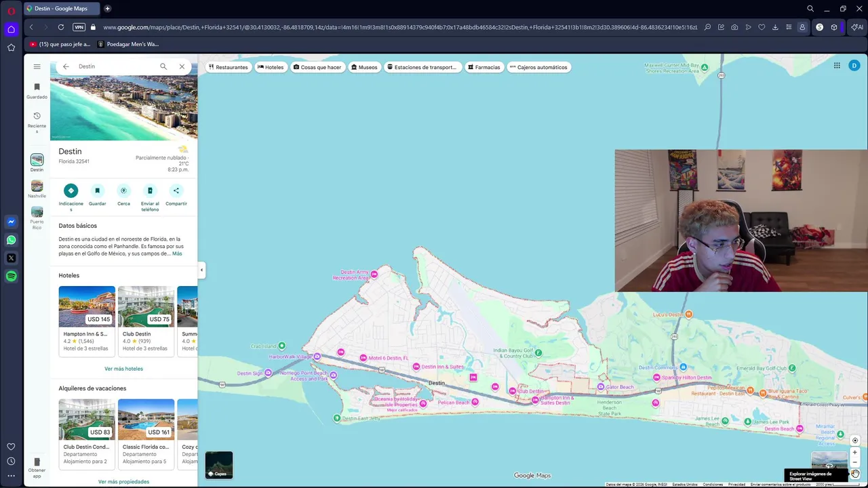Screen dimensions: 868x488
Task: Select the Estaciones de transport... chip
Action: click(x=422, y=67)
